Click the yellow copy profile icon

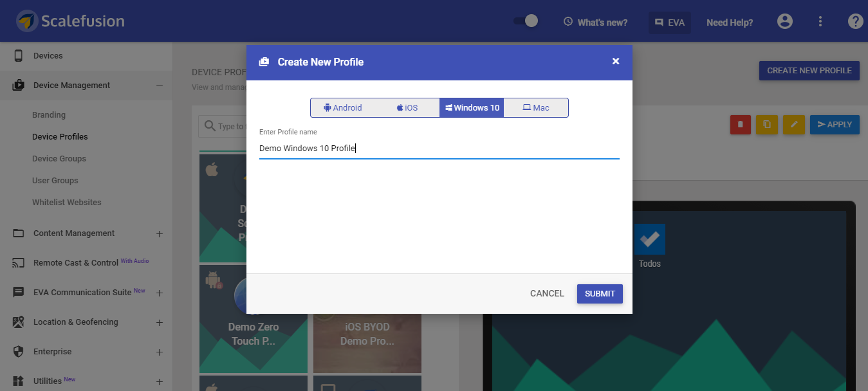point(767,125)
